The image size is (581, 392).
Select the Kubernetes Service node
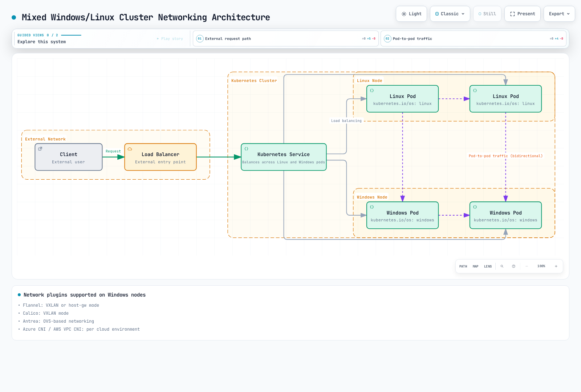click(284, 157)
